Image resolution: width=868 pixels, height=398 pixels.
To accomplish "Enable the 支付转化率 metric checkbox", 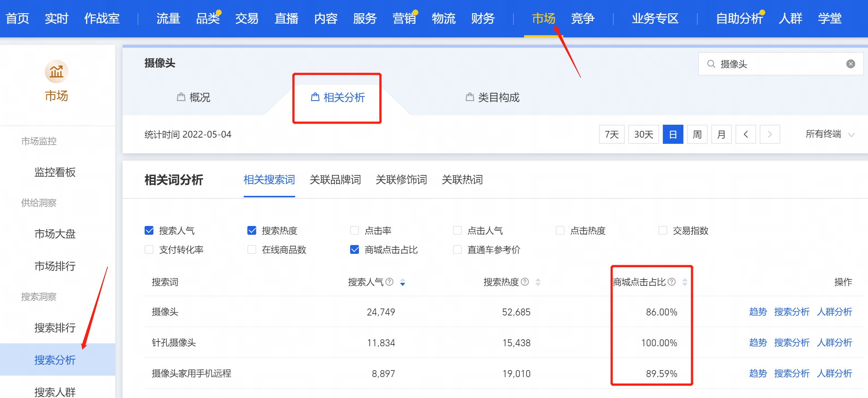I will point(149,249).
